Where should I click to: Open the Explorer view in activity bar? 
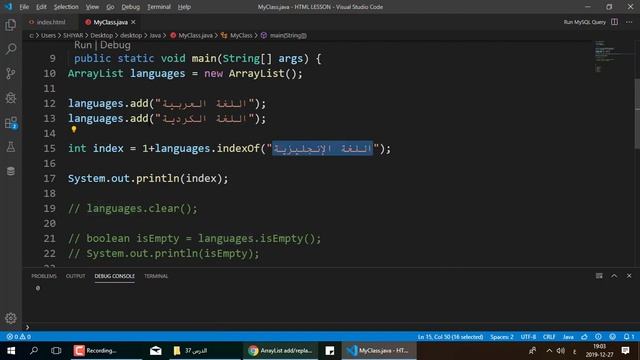(11, 25)
